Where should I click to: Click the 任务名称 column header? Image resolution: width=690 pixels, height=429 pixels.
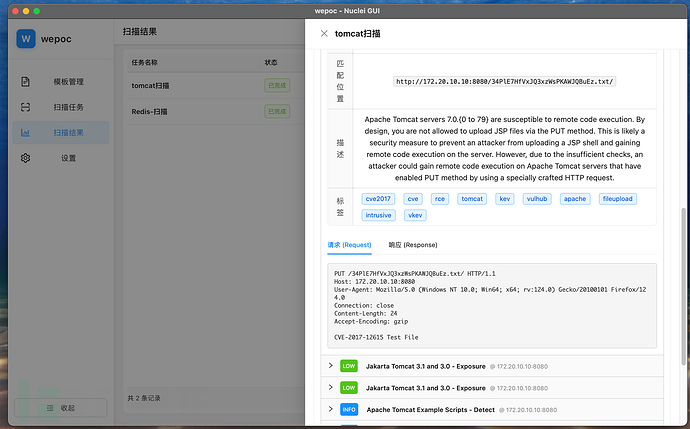coord(144,62)
